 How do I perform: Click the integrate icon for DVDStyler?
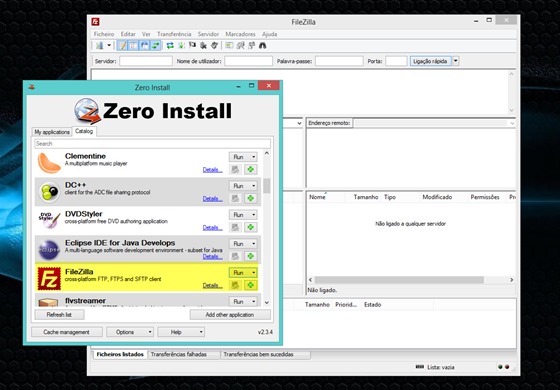(235, 227)
